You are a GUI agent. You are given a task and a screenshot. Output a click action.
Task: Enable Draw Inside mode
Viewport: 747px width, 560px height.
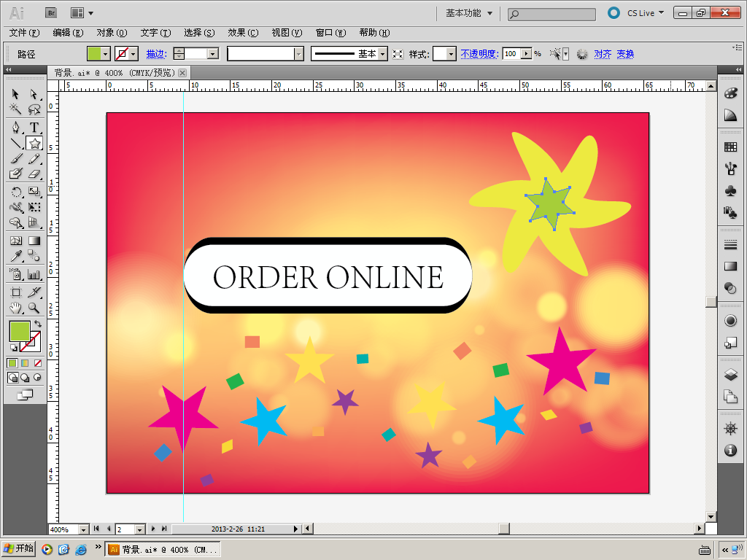pos(37,378)
